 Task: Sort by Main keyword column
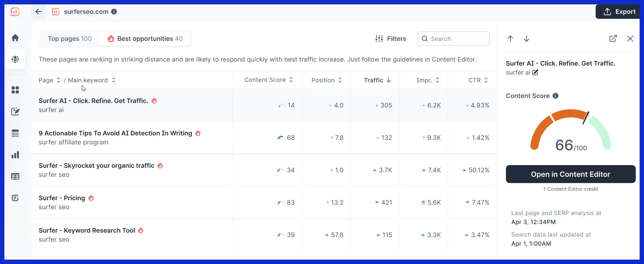click(x=92, y=80)
